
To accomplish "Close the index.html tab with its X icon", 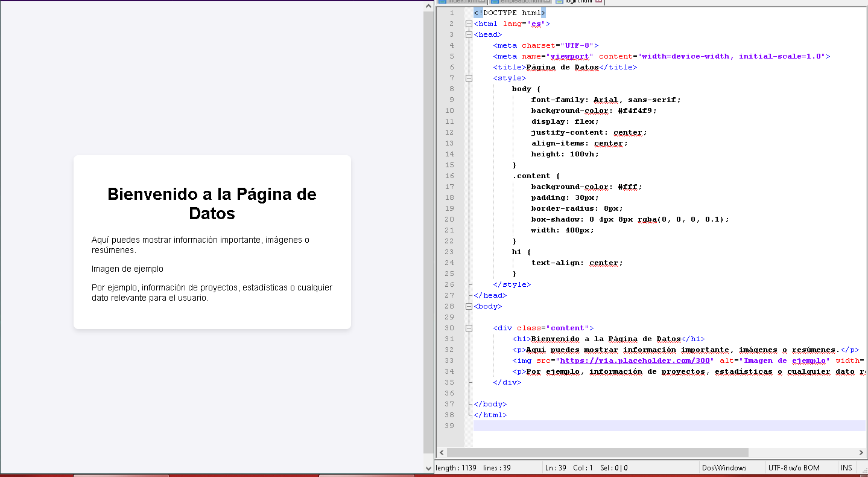I will [x=482, y=1].
